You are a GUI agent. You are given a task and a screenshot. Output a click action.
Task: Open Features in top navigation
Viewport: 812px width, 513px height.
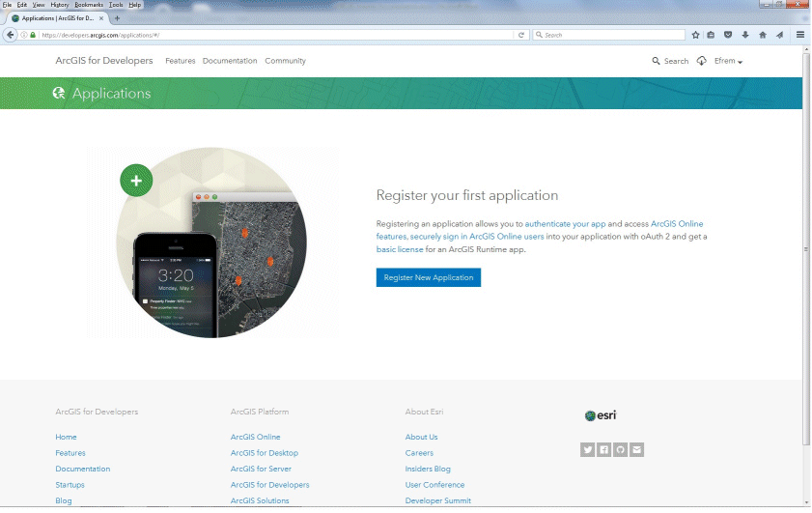(181, 61)
